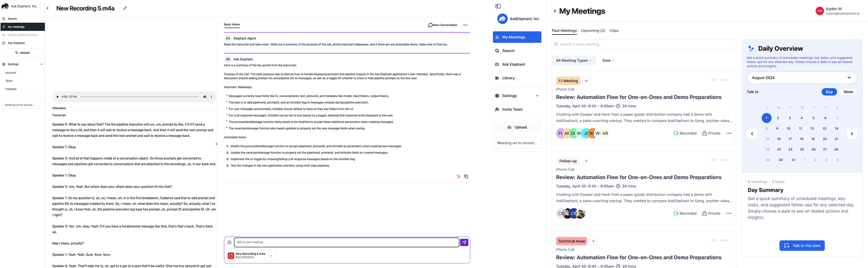Viewport: 868px width, 268px height.
Task: Open the Account settings item
Action: click(11, 73)
